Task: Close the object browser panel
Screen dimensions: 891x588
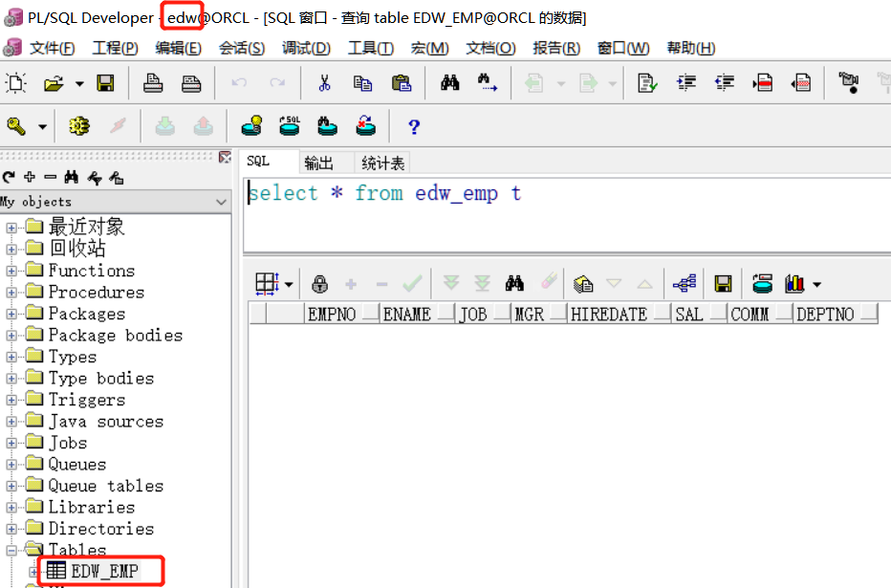Action: coord(225,158)
